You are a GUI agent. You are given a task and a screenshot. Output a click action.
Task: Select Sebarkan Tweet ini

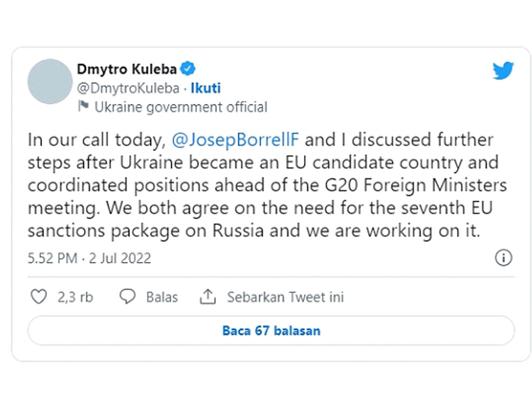pyautogui.click(x=285, y=297)
